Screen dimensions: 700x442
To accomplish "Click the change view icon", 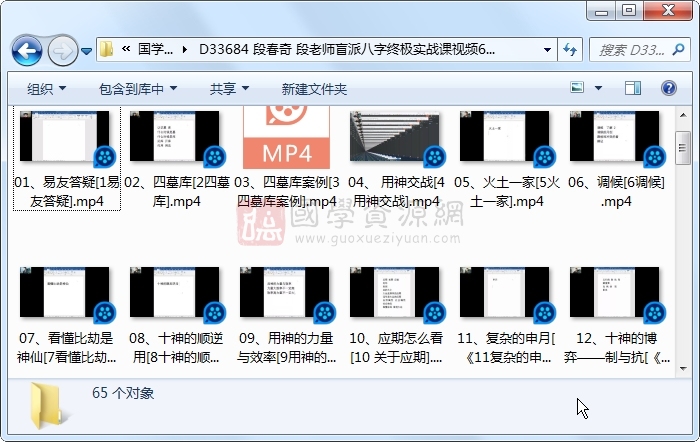I will click(577, 88).
